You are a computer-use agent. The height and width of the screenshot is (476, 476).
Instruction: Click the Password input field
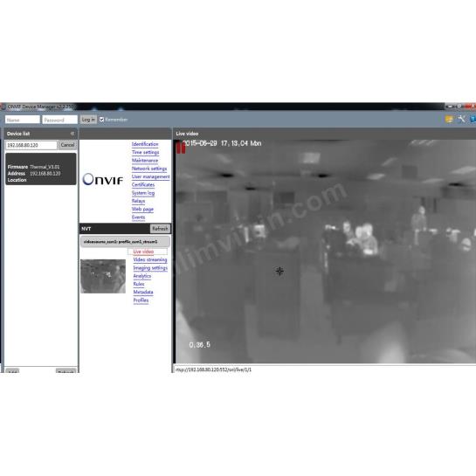point(59,120)
